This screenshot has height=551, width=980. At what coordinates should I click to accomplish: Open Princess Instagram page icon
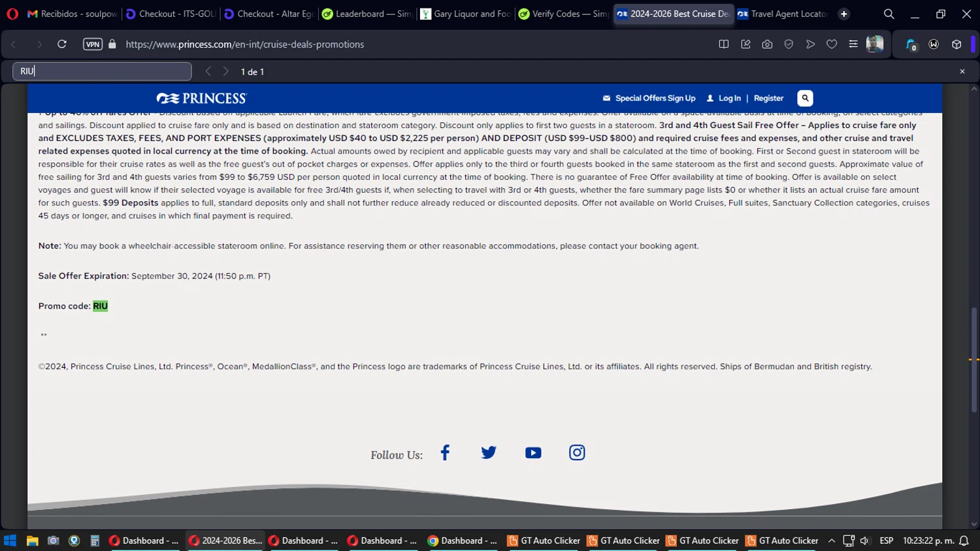[577, 452]
